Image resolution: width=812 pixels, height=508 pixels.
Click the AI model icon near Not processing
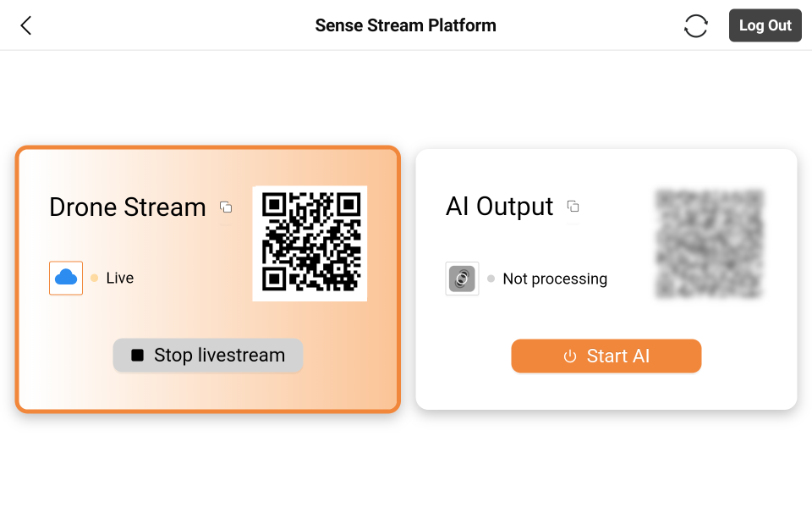(462, 278)
